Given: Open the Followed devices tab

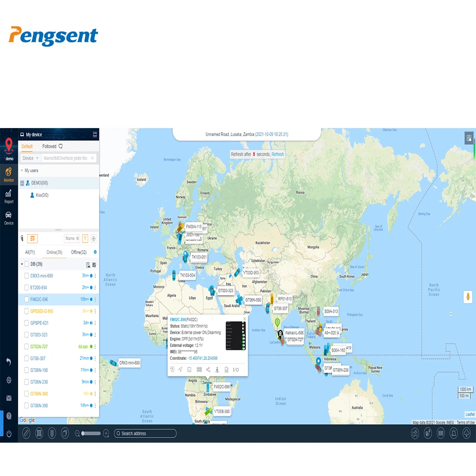Looking at the screenshot, I should [50, 146].
